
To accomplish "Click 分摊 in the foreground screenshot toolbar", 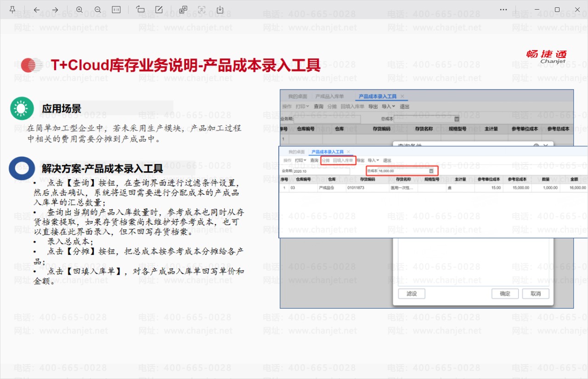I will click(x=325, y=160).
